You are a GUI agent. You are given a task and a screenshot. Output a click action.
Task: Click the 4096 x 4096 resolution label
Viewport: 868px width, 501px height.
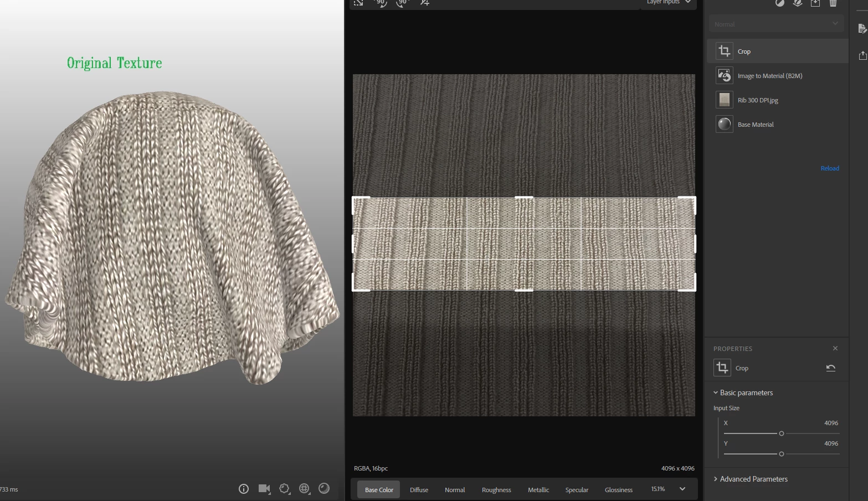[677, 468]
